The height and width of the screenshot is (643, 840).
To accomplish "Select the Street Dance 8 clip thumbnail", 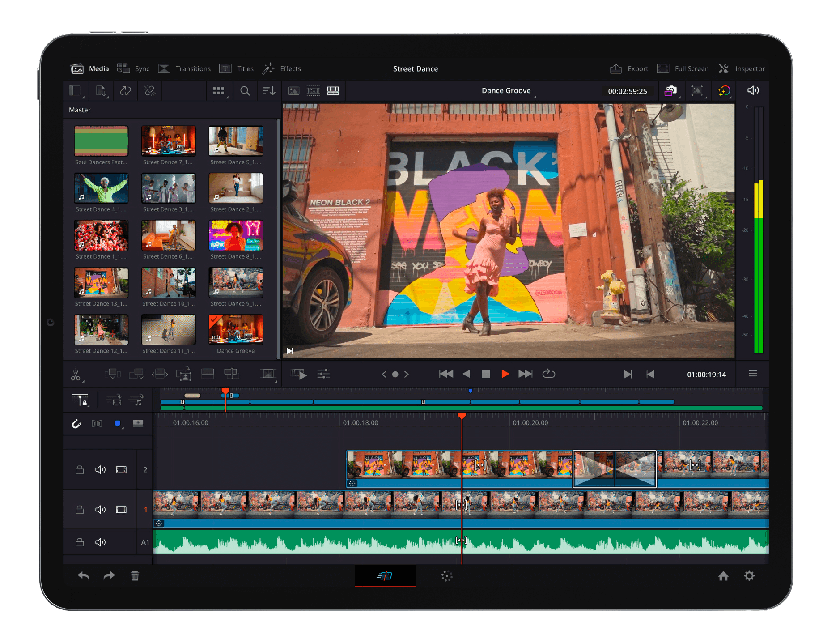I will coord(236,235).
